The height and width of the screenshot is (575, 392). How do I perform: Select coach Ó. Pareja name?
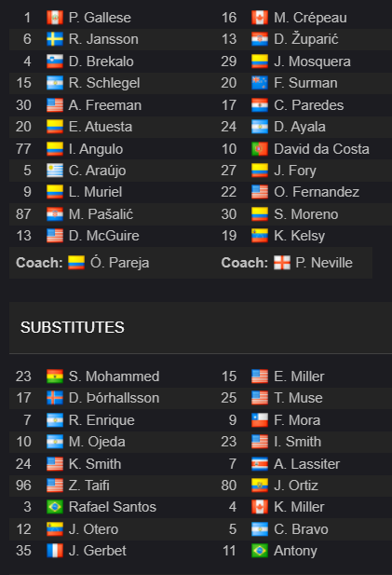(x=120, y=263)
